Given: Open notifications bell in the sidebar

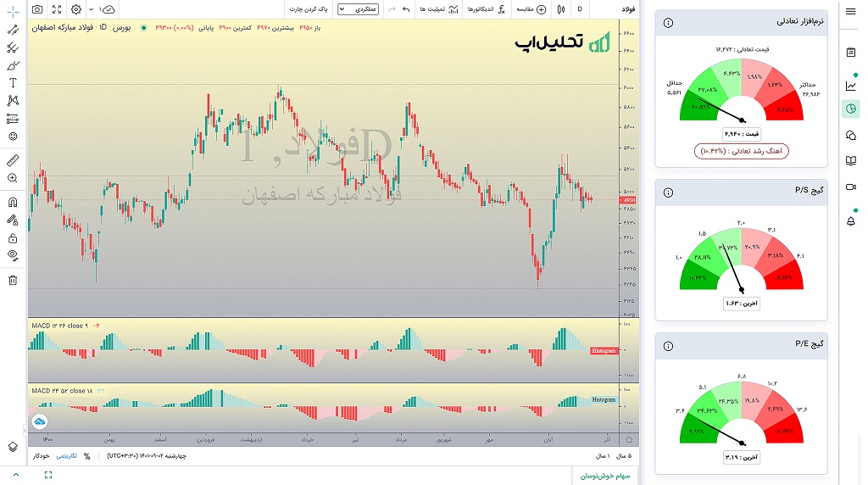Looking at the screenshot, I should (851, 221).
